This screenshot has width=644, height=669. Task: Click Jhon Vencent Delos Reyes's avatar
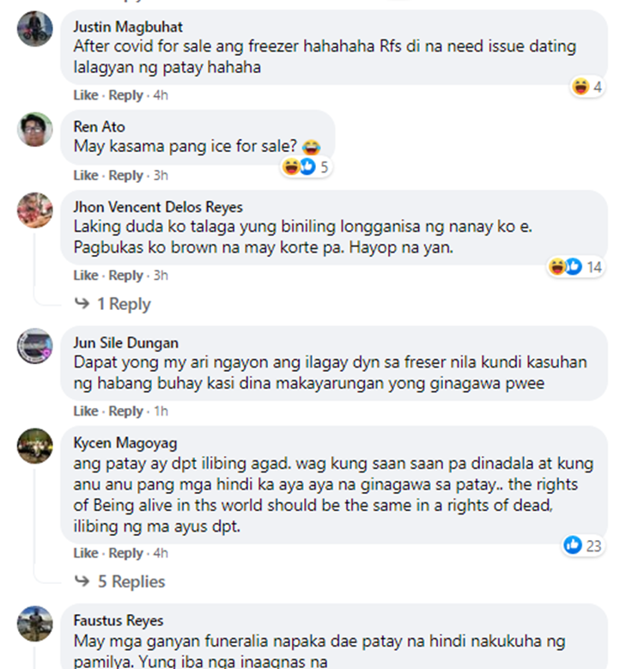pos(35,210)
